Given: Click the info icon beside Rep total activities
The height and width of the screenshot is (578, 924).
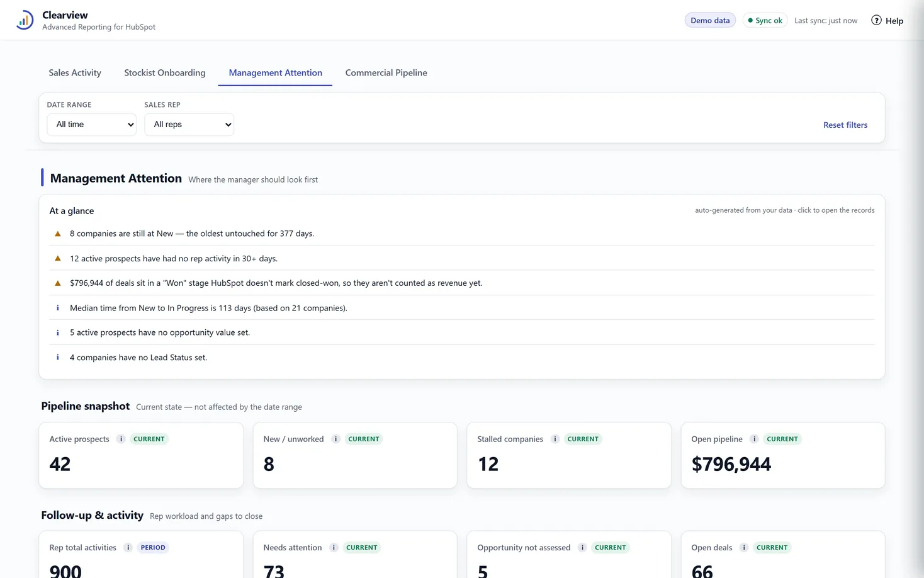Looking at the screenshot, I should point(128,547).
